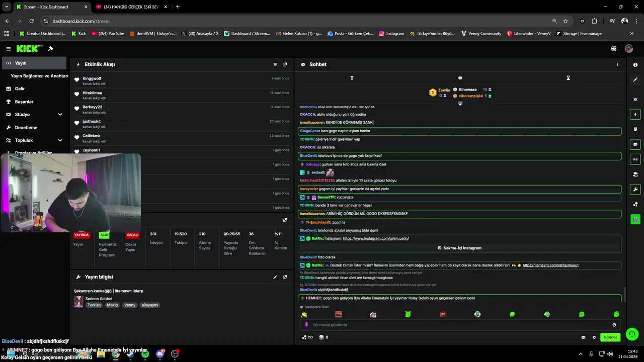Open the Venny Community bookmark

[481, 34]
